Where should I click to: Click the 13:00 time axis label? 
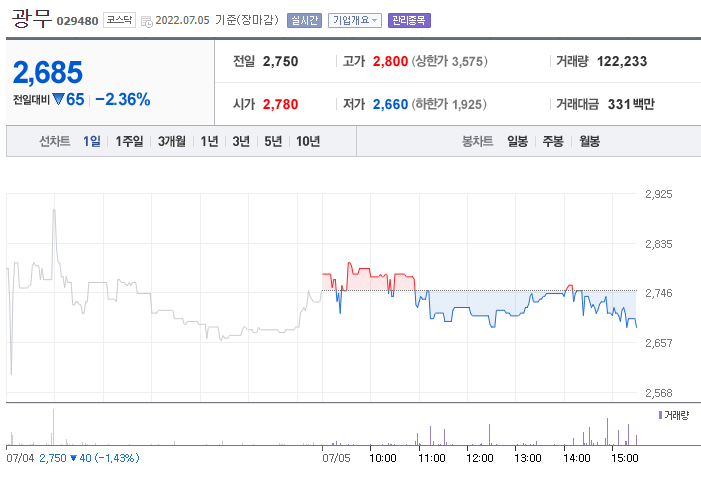pos(528,458)
